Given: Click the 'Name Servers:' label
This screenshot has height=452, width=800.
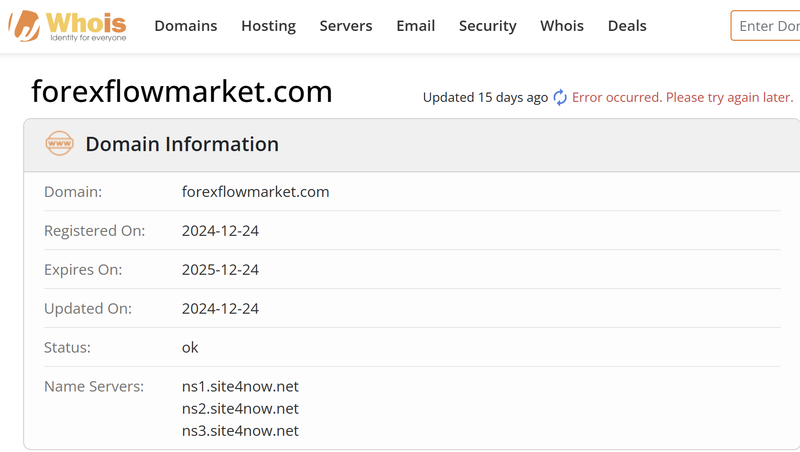Looking at the screenshot, I should (x=94, y=387).
